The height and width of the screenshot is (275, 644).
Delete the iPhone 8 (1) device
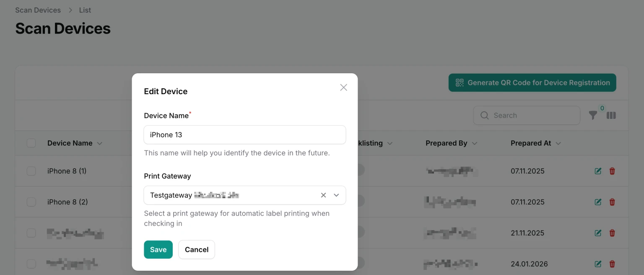(x=612, y=171)
